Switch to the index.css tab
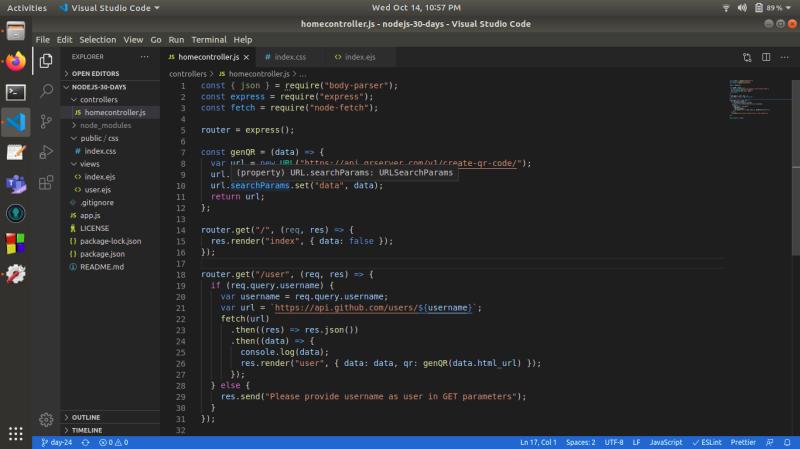This screenshot has width=800, height=449. point(290,57)
